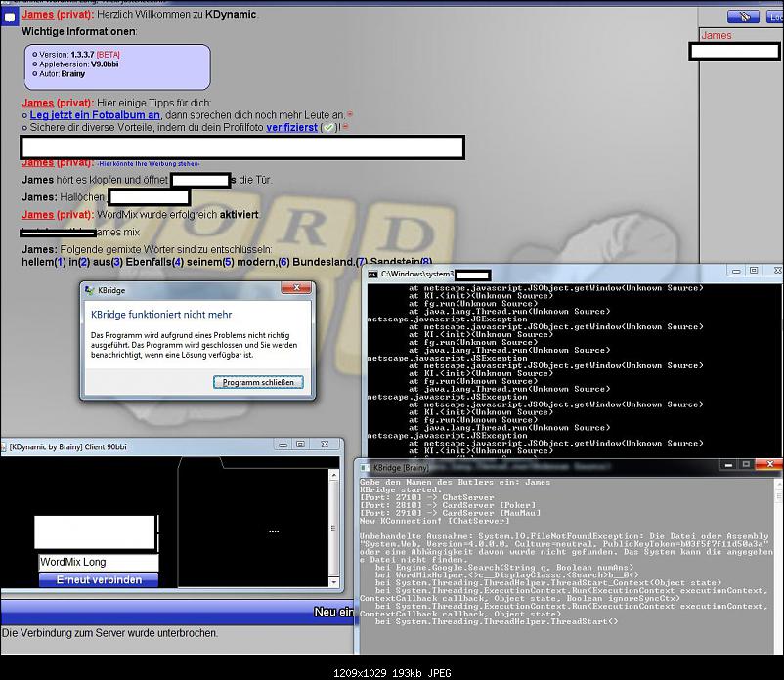The height and width of the screenshot is (680, 784).
Task: Close the KBridge [Brainy] console window
Action: coord(769,467)
